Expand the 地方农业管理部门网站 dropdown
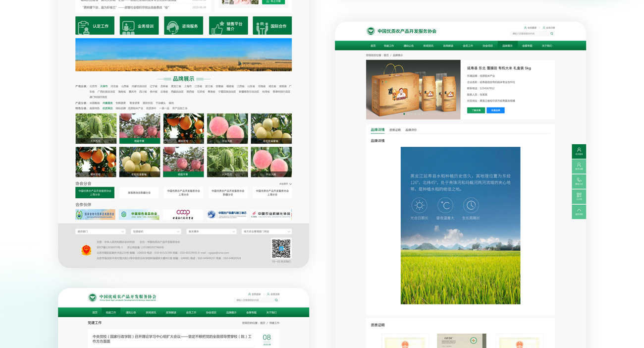644x348 pixels. (x=267, y=232)
